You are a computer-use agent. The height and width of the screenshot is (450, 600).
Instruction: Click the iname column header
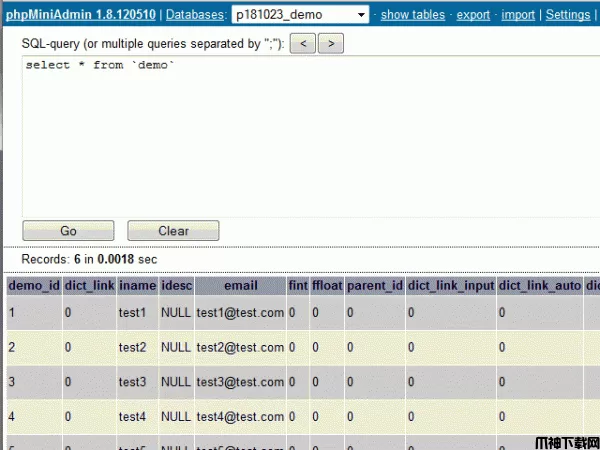click(x=137, y=285)
